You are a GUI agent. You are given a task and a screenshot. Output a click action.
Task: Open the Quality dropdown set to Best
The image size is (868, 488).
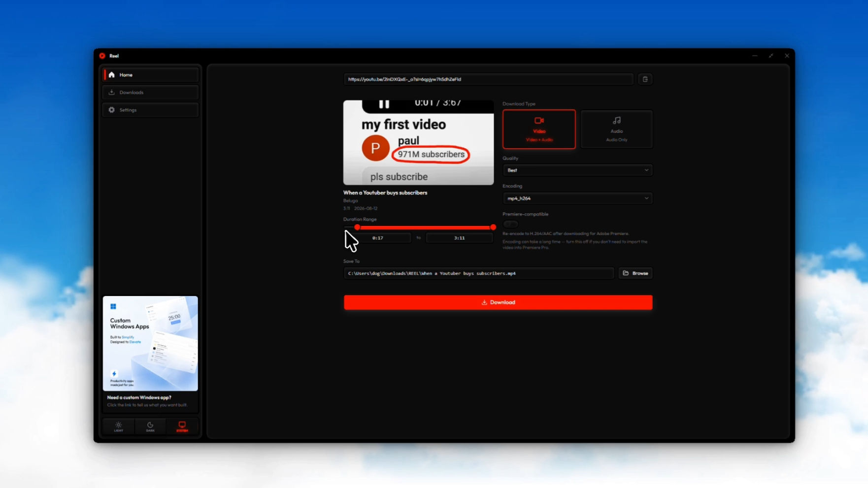pos(578,170)
